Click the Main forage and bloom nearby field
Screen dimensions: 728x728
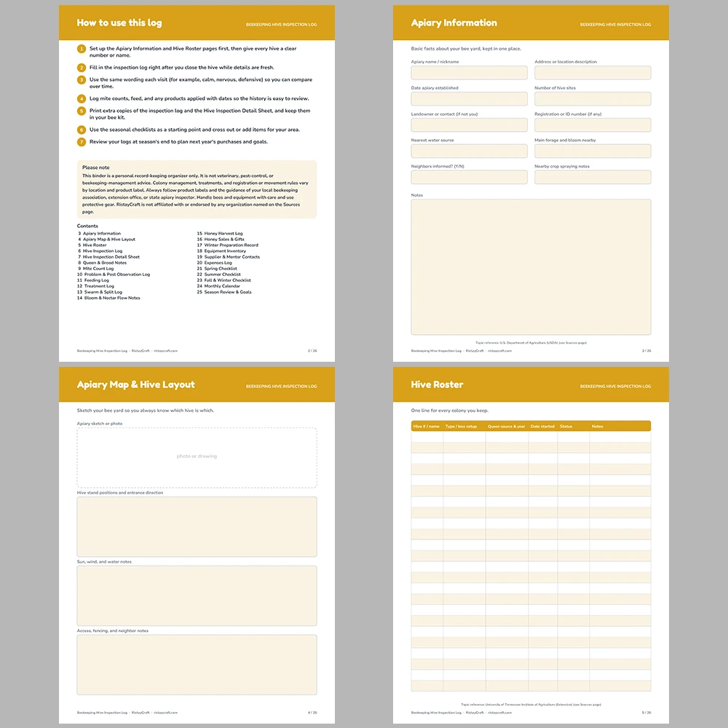(593, 151)
